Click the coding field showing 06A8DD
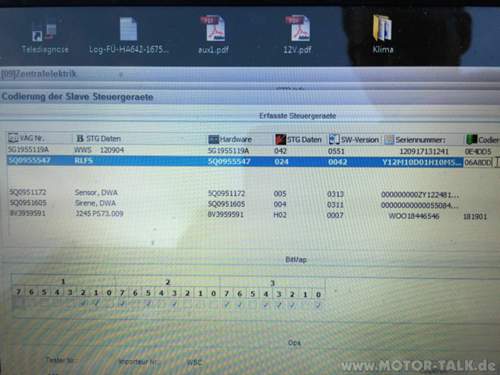 [x=478, y=162]
